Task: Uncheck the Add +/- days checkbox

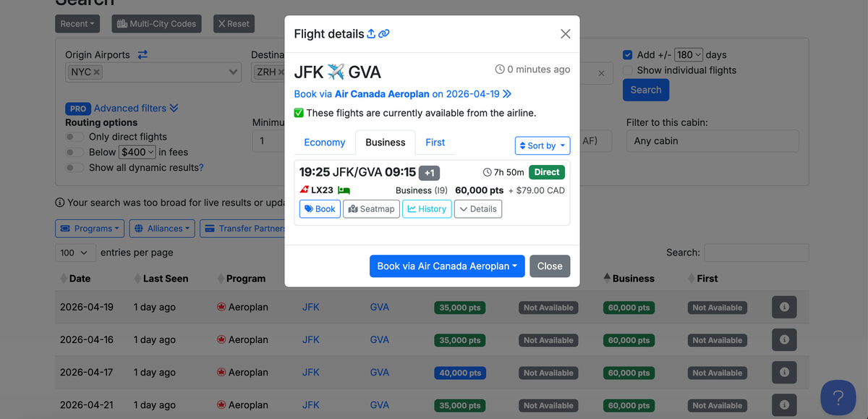Action: click(x=628, y=54)
